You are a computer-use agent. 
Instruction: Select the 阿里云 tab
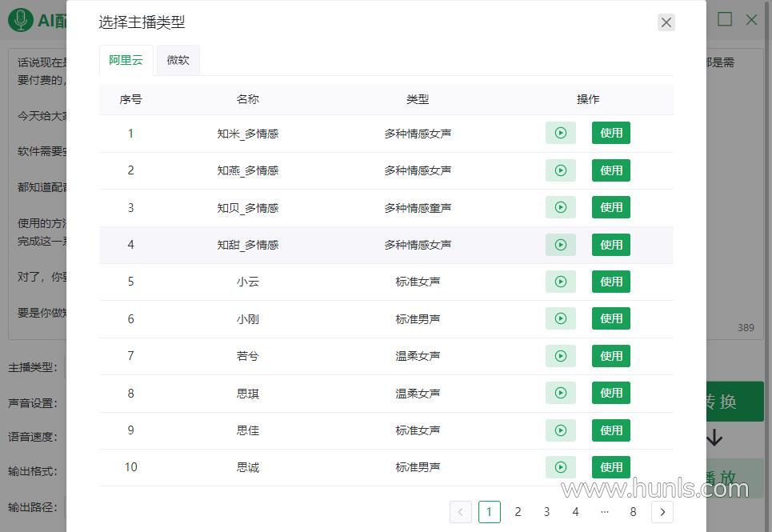[x=126, y=60]
